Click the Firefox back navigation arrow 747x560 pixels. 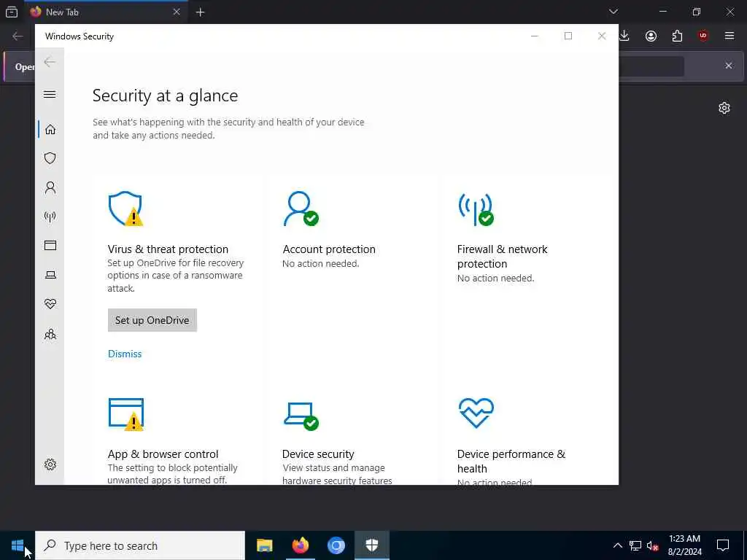[18, 36]
